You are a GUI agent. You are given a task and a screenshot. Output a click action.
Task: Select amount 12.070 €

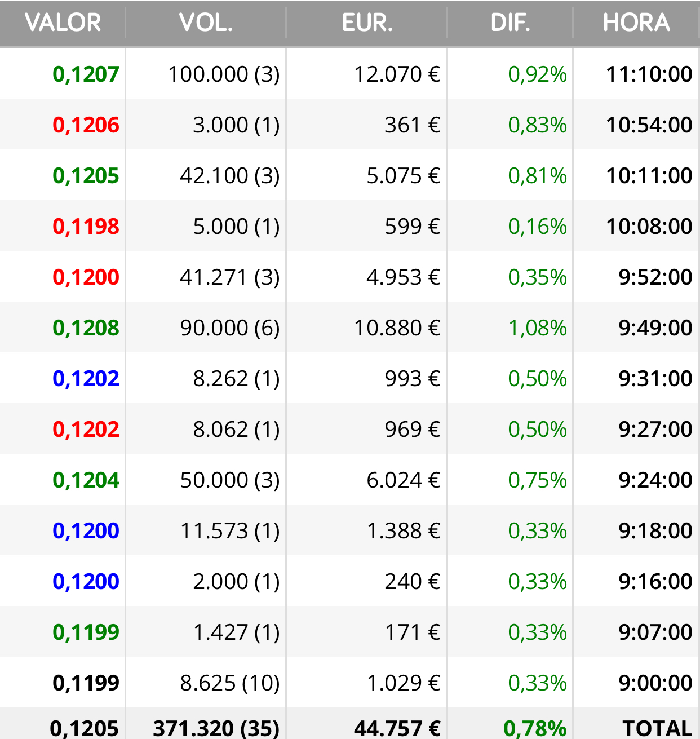click(397, 74)
